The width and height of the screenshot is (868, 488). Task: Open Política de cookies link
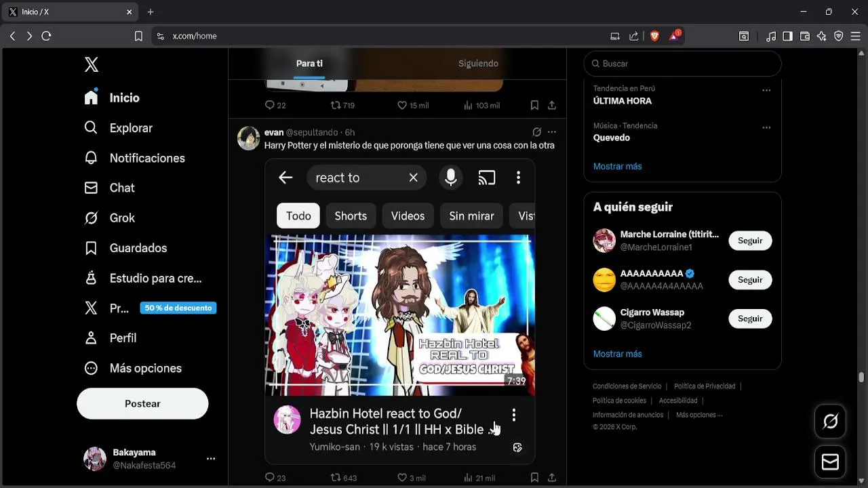tap(619, 401)
